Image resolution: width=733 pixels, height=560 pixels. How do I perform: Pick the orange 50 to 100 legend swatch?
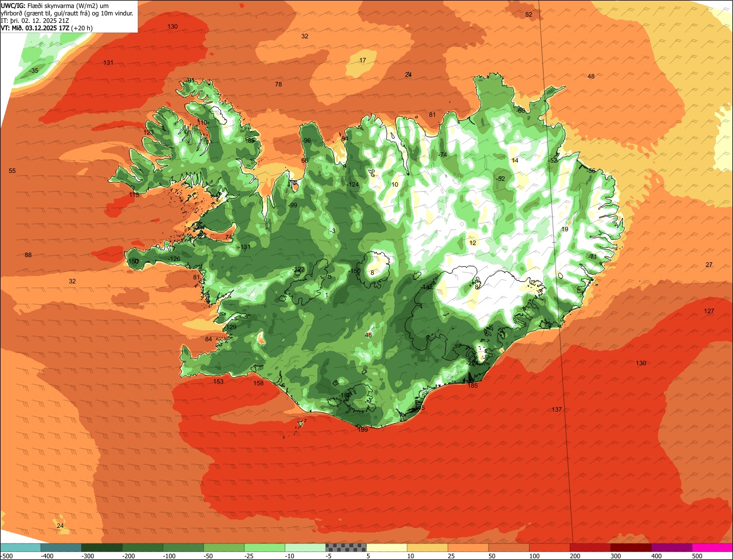509,547
